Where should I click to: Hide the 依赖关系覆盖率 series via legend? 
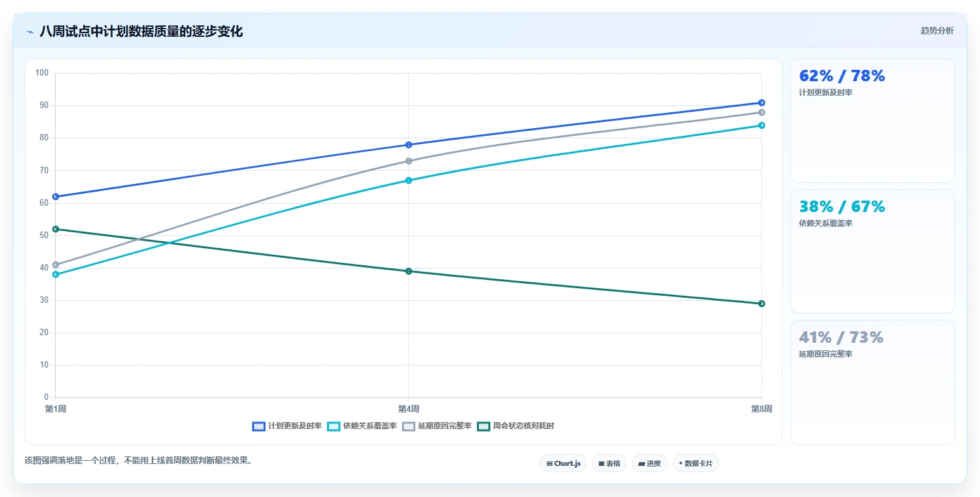click(362, 427)
